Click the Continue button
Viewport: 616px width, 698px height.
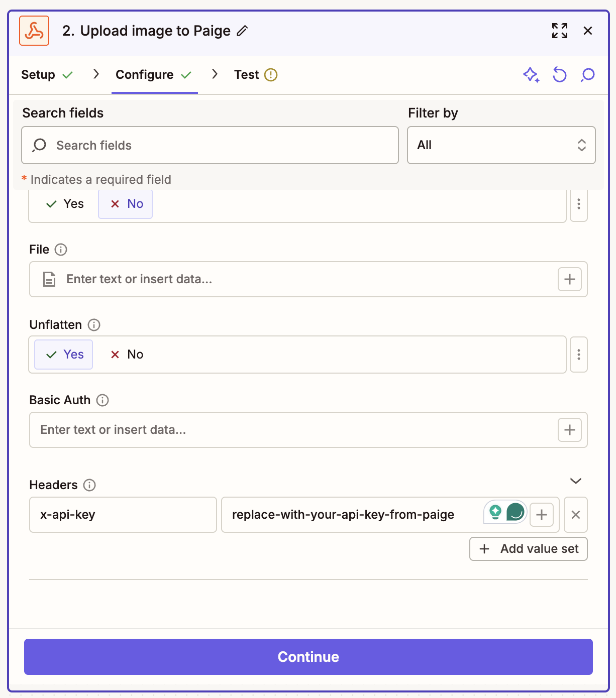(x=309, y=657)
